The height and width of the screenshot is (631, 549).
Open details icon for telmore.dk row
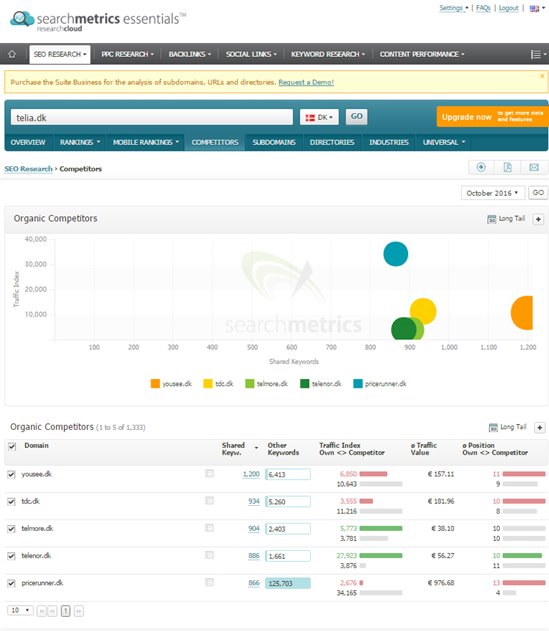point(209,528)
